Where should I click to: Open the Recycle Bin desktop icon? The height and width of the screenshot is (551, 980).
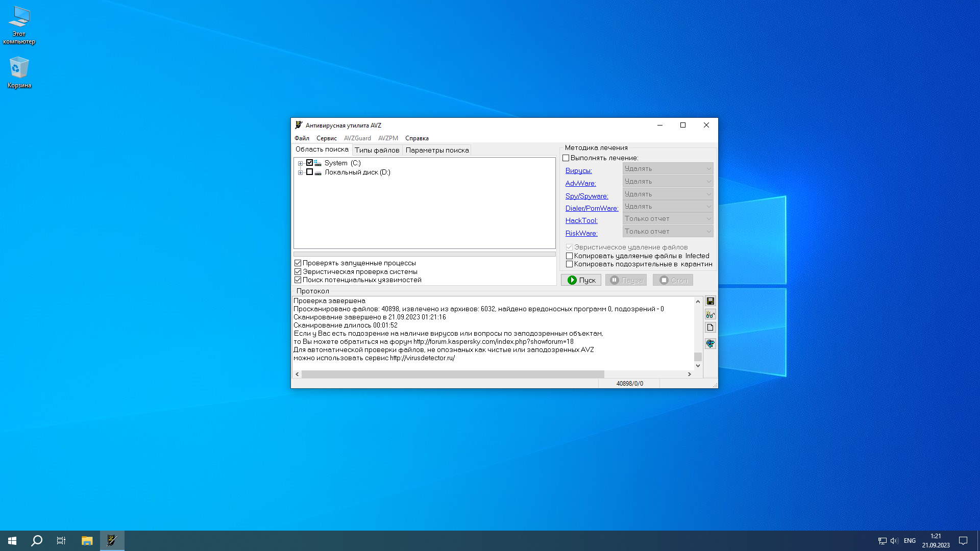click(19, 72)
